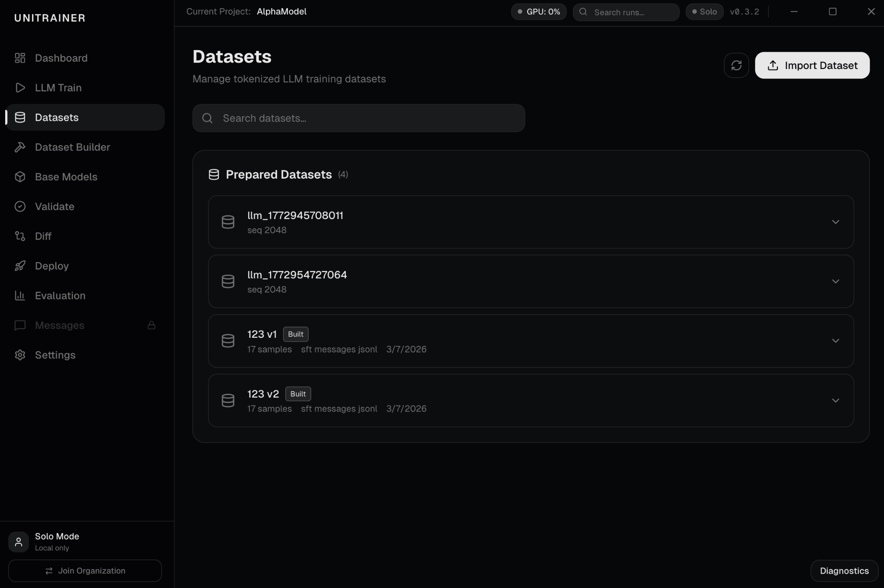This screenshot has width=884, height=588.
Task: Go to Settings in the sidebar
Action: pyautogui.click(x=55, y=355)
